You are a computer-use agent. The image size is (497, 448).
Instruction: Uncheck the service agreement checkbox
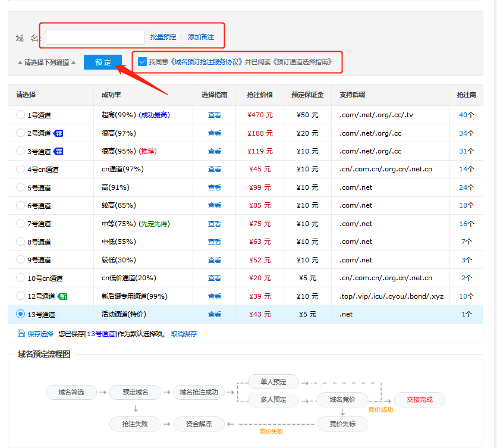(142, 61)
